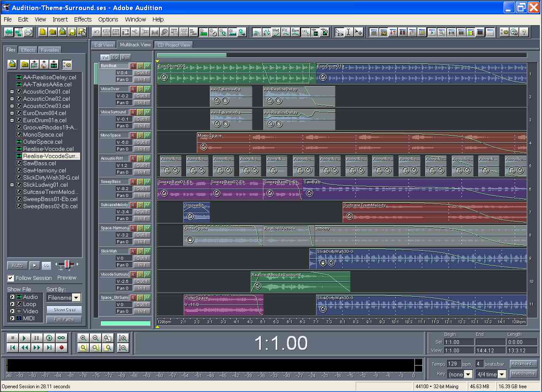Screen dimensions: 542x392
Task: Click the Metronome button
Action: [523, 373]
